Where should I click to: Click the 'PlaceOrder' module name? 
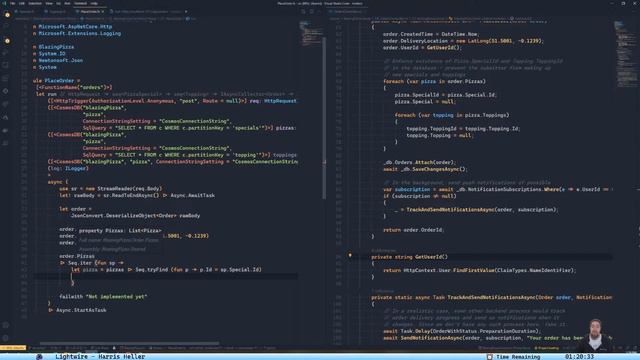[x=59, y=81]
